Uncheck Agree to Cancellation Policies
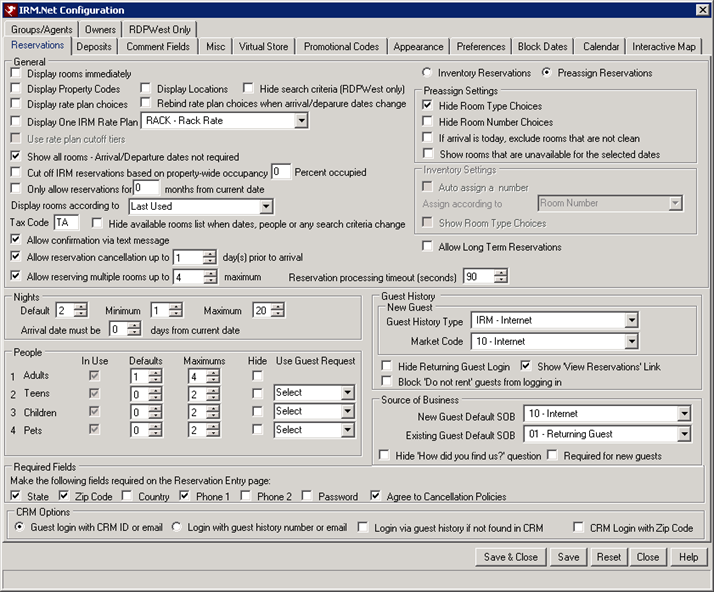Image resolution: width=714 pixels, height=592 pixels. [x=375, y=495]
